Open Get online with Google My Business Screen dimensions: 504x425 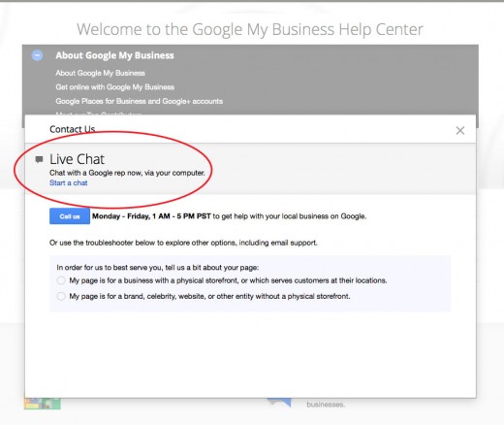point(114,87)
